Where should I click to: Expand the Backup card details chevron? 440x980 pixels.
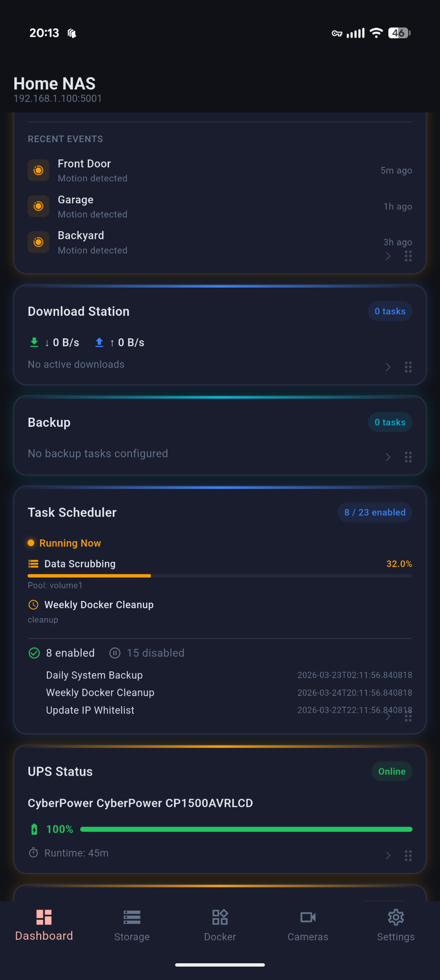coord(388,457)
